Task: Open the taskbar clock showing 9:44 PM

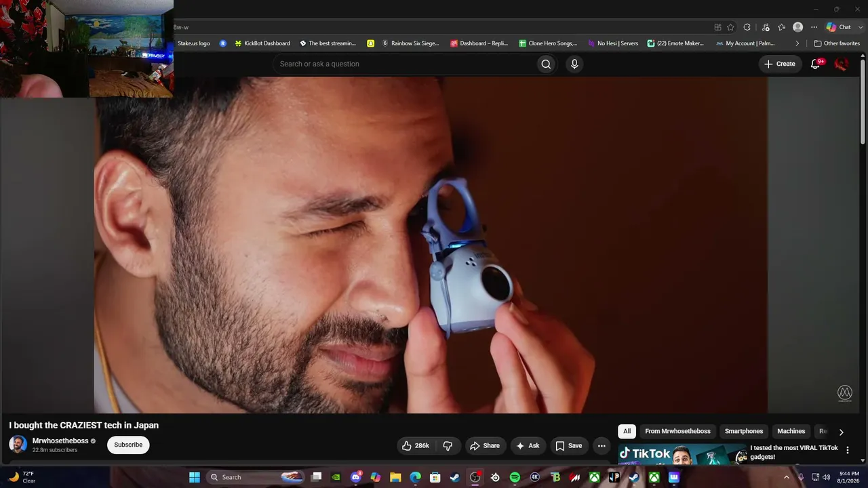Action: point(849,477)
